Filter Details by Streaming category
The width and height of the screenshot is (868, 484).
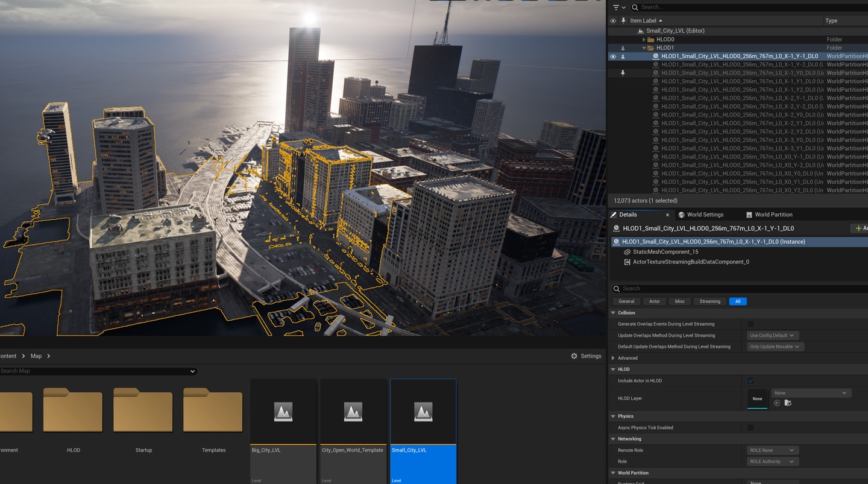click(709, 301)
